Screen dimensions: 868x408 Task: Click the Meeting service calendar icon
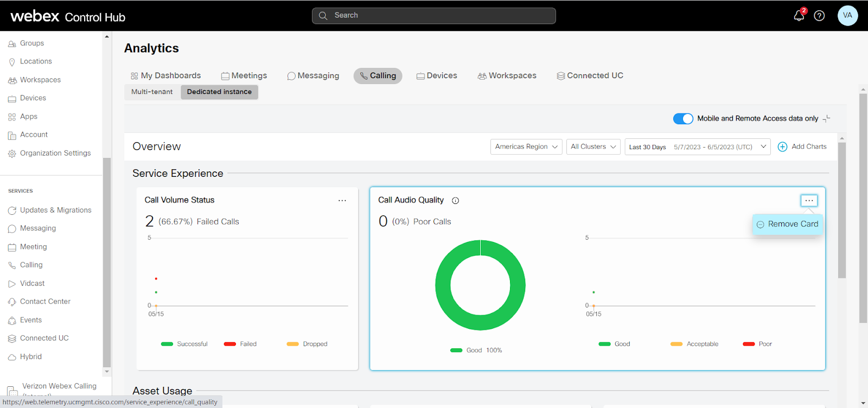(12, 247)
